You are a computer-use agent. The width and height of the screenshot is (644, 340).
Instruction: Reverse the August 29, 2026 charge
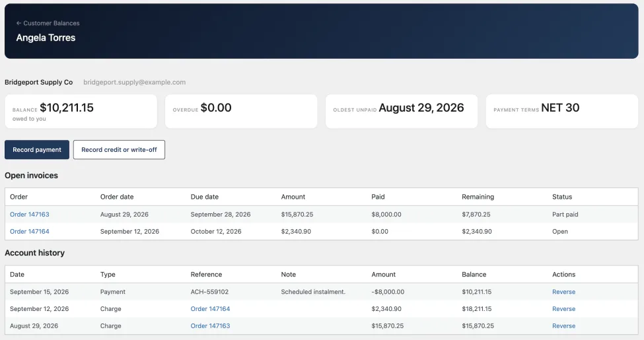[563, 326]
